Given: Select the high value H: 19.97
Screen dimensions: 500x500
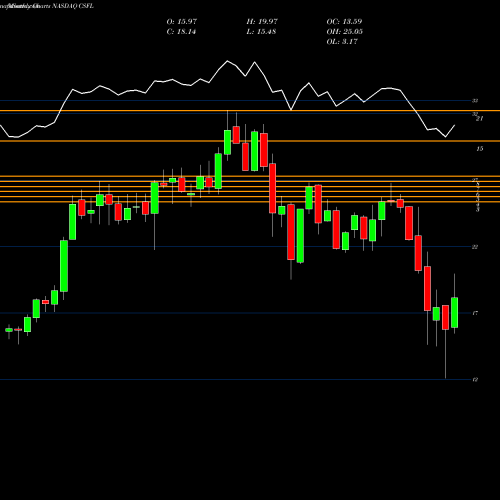Looking at the screenshot, I should click(x=262, y=22).
